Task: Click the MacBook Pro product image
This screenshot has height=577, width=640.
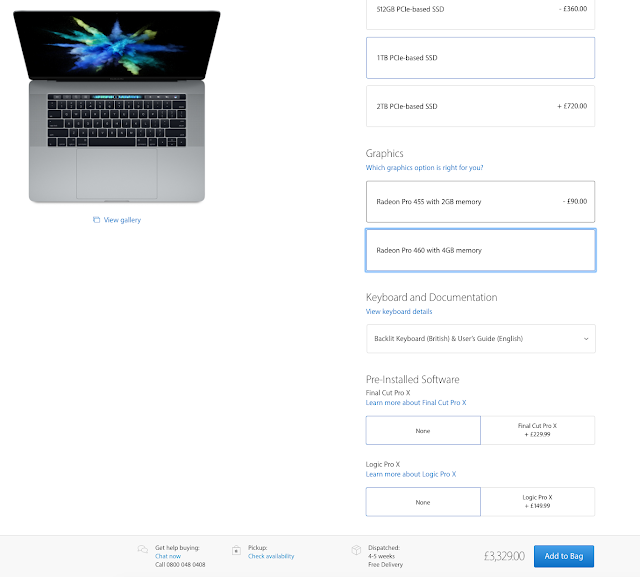Action: (x=117, y=107)
